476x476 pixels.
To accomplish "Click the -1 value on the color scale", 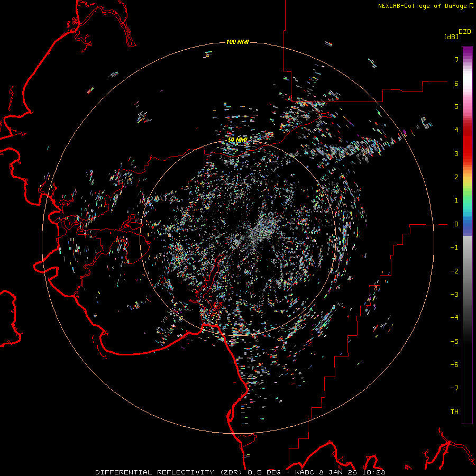I will coord(454,248).
